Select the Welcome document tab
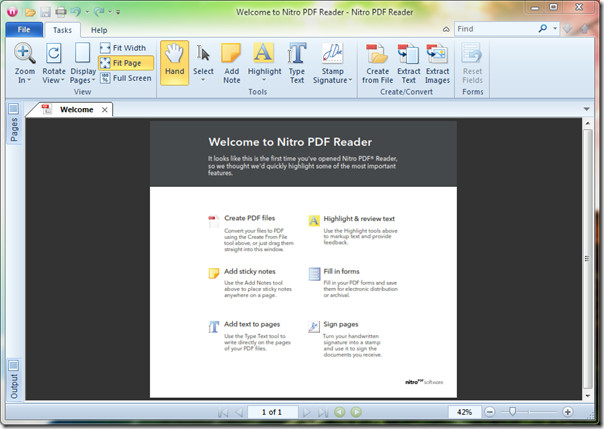 pos(76,110)
